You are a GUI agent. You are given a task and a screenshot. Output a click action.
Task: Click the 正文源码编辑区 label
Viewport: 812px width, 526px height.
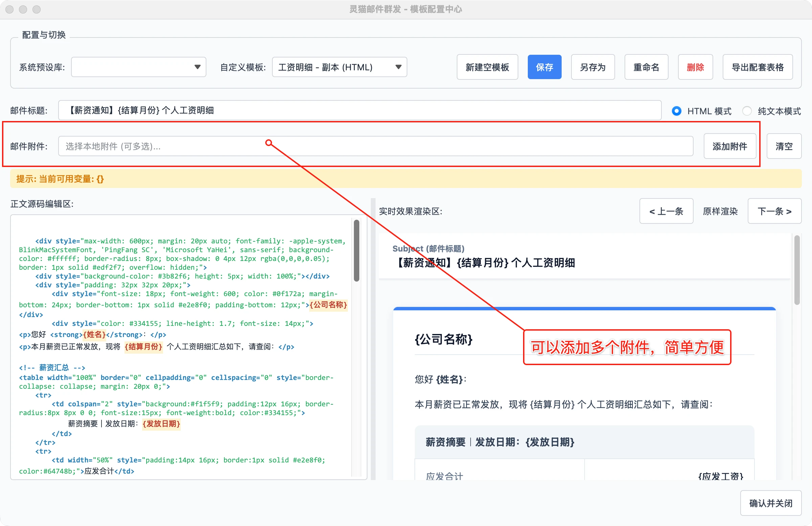tap(42, 204)
